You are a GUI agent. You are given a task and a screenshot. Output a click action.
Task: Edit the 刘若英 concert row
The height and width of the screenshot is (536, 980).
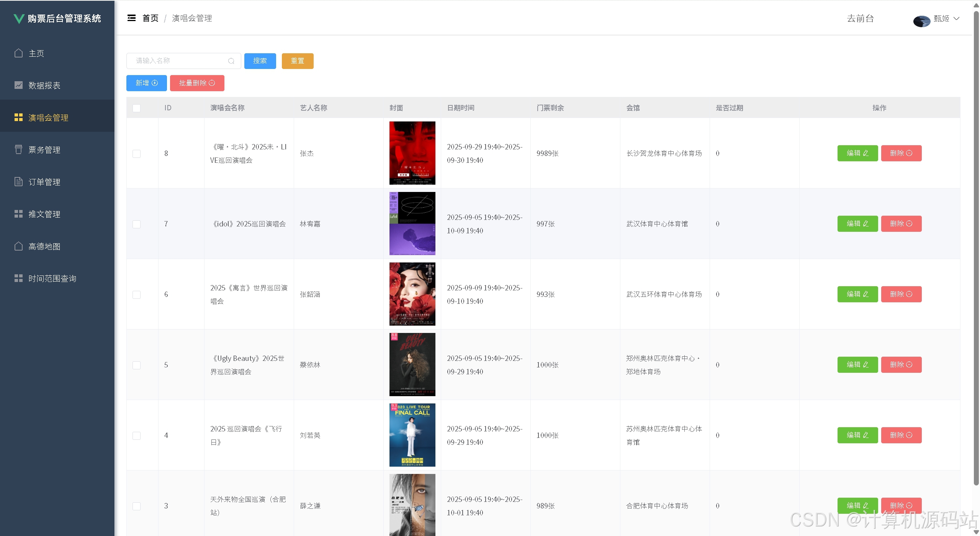857,435
